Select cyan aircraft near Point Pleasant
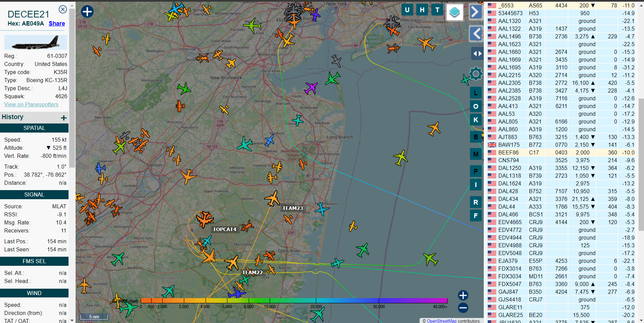The width and height of the screenshot is (644, 323). coord(321,209)
